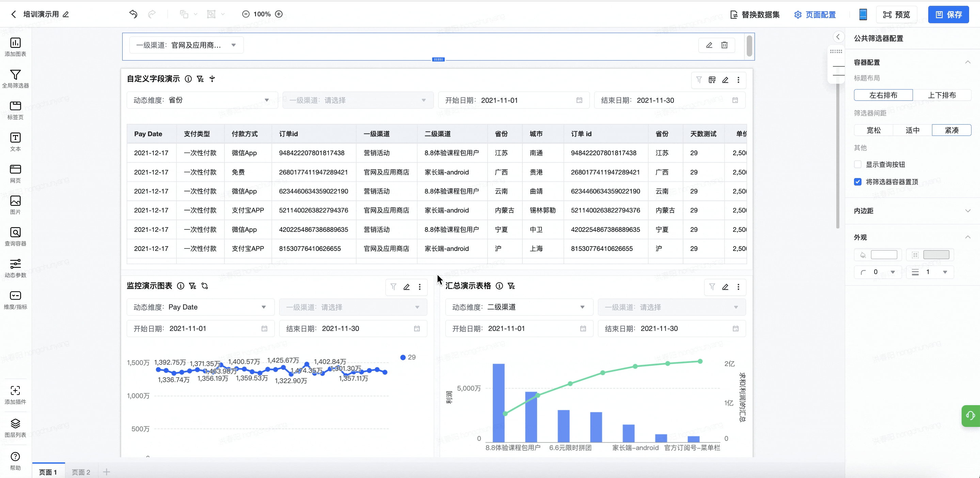Open table settings icon in 自定义字段演示 toolbar
980x478 pixels.
tap(712, 80)
